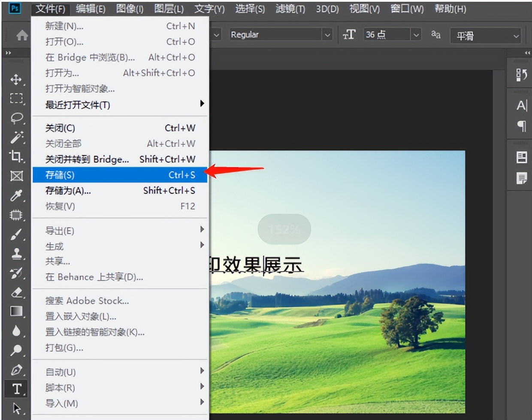
Task: Select the Frame tool
Action: (x=16, y=176)
